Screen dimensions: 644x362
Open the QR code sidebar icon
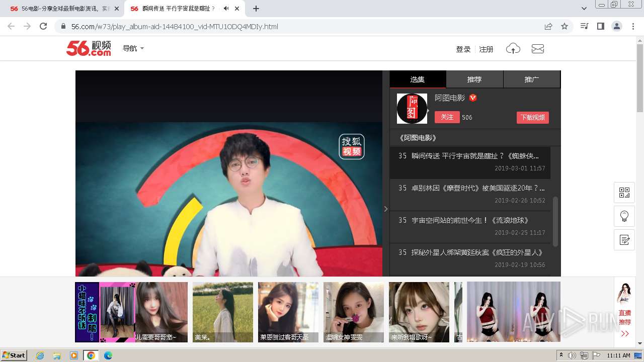(624, 193)
